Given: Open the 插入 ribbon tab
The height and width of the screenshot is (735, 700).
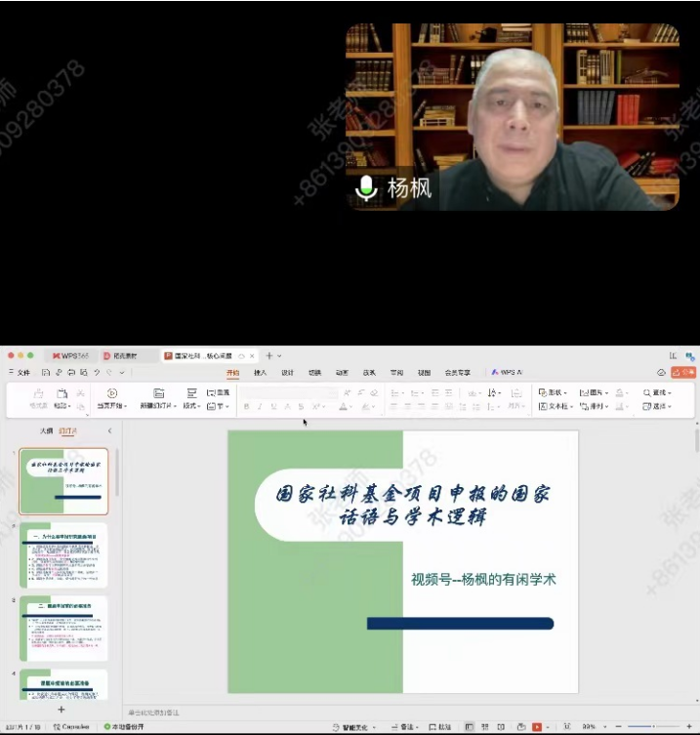Looking at the screenshot, I should pyautogui.click(x=260, y=372).
